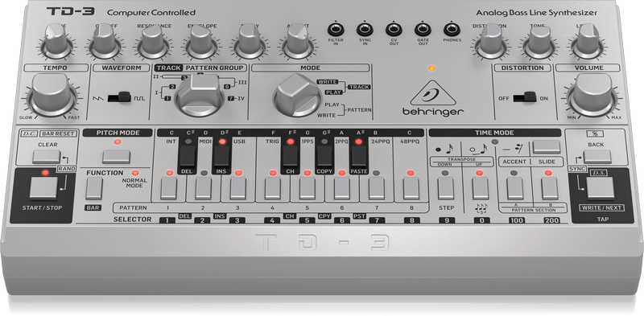Click the START/STOP button
The image size is (644, 316).
(43, 188)
